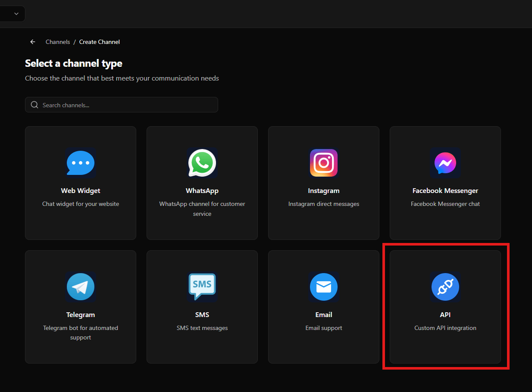Click the Web Widget chat bubble icon
Image resolution: width=532 pixels, height=392 pixels.
coord(81,163)
